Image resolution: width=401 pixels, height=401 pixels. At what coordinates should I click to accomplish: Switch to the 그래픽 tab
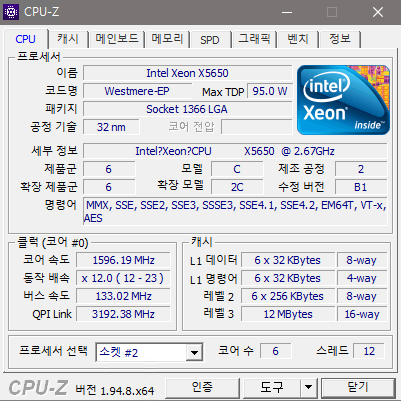point(254,39)
